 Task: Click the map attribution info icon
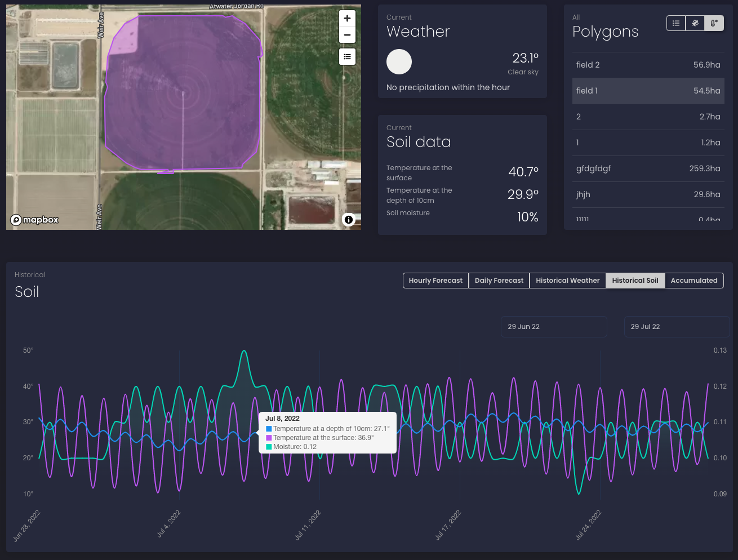tap(349, 220)
